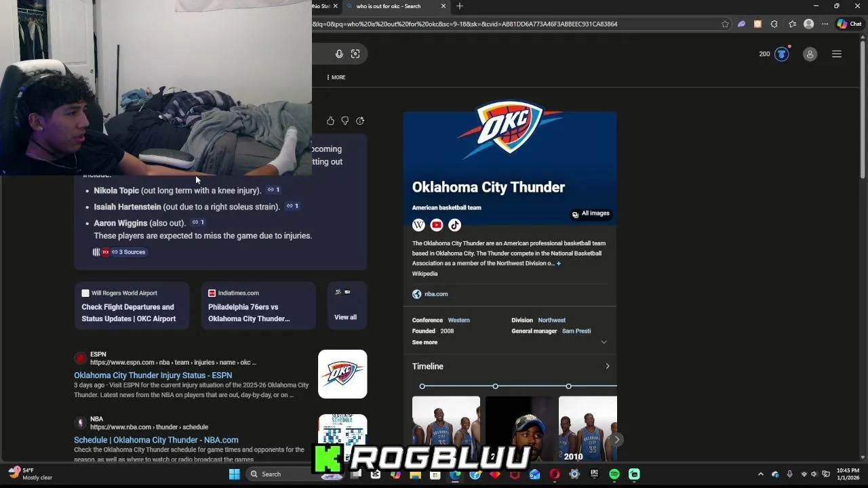Expand the See more team details
The width and height of the screenshot is (868, 488).
509,342
